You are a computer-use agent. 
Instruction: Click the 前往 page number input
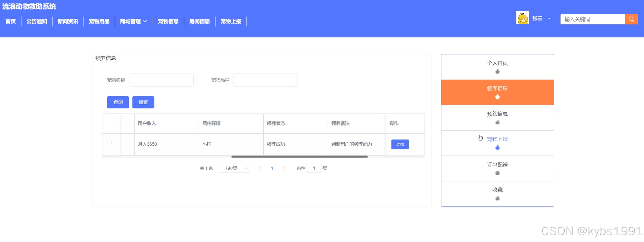click(314, 168)
